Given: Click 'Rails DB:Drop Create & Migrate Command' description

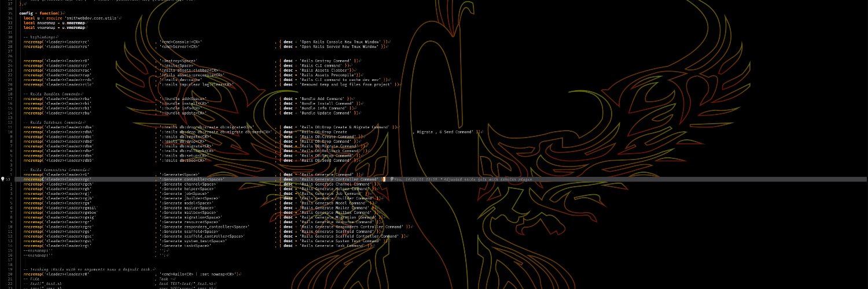Looking at the screenshot, I should [345, 127].
